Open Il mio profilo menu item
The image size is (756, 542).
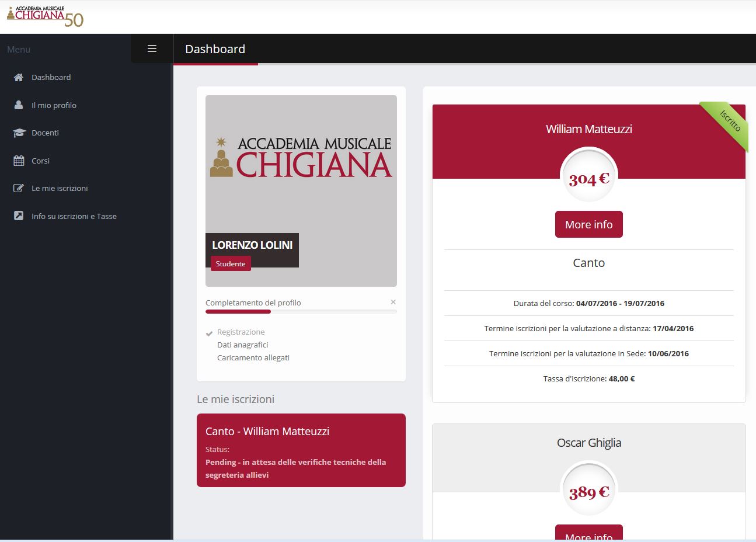[54, 105]
